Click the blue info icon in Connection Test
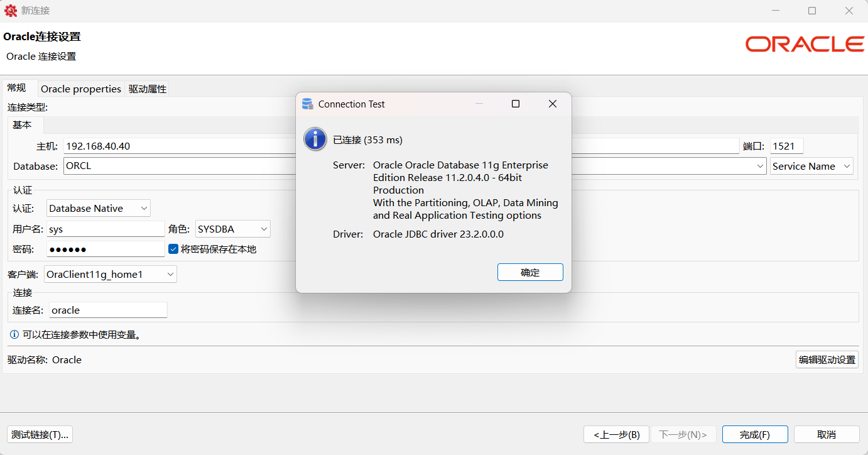The image size is (868, 455). pyautogui.click(x=315, y=139)
